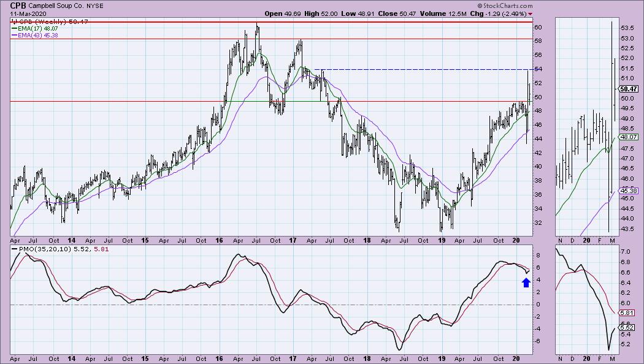644x364 pixels.
Task: Click the boxed 45.38 EMA tag on zoom panel
Action: (x=629, y=191)
